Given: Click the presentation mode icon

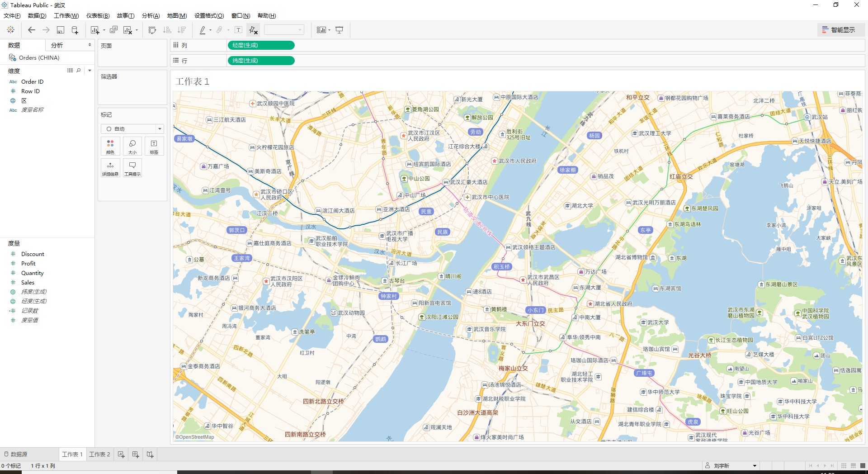Looking at the screenshot, I should pos(339,30).
